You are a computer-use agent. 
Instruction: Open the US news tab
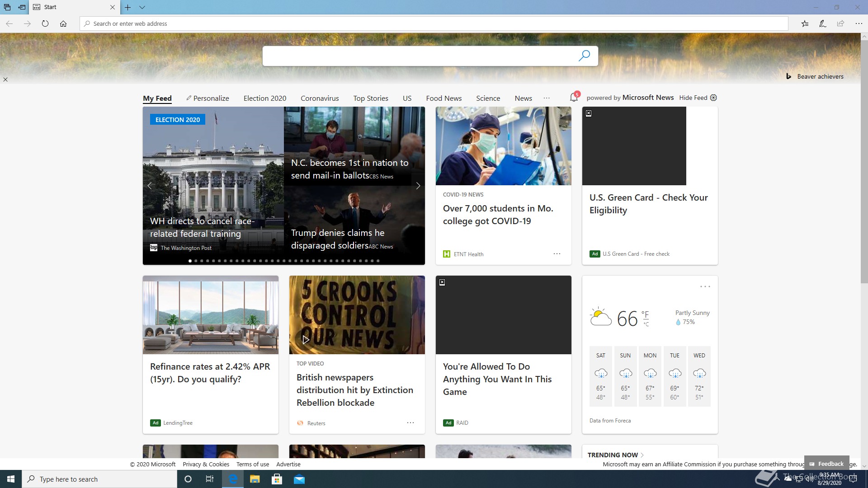point(407,98)
